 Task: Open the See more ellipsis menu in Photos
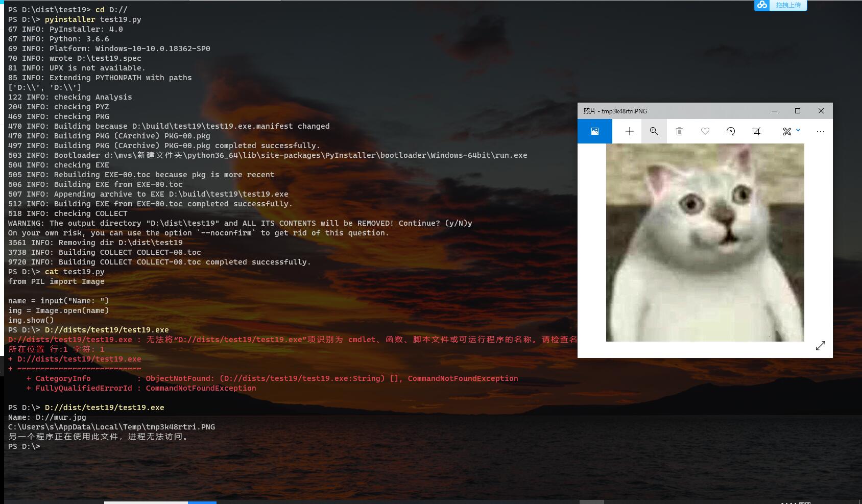pyautogui.click(x=821, y=132)
